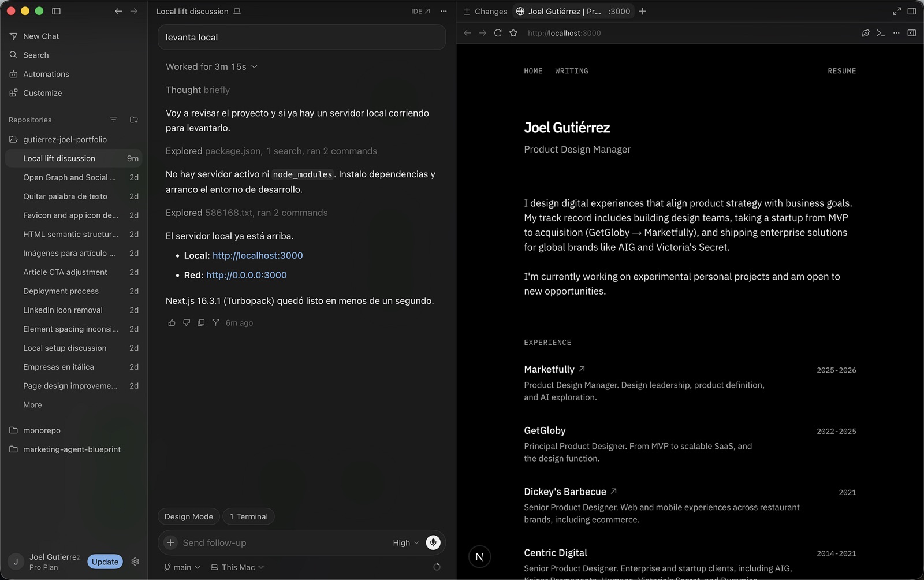Add a new tab with plus
This screenshot has height=580, width=924.
(643, 11)
